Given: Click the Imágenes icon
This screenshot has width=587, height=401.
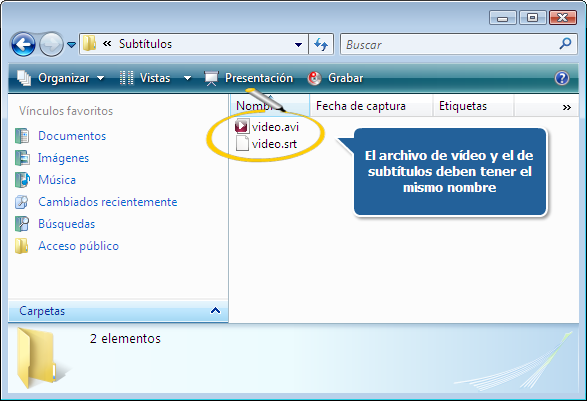Looking at the screenshot, I should [22, 158].
